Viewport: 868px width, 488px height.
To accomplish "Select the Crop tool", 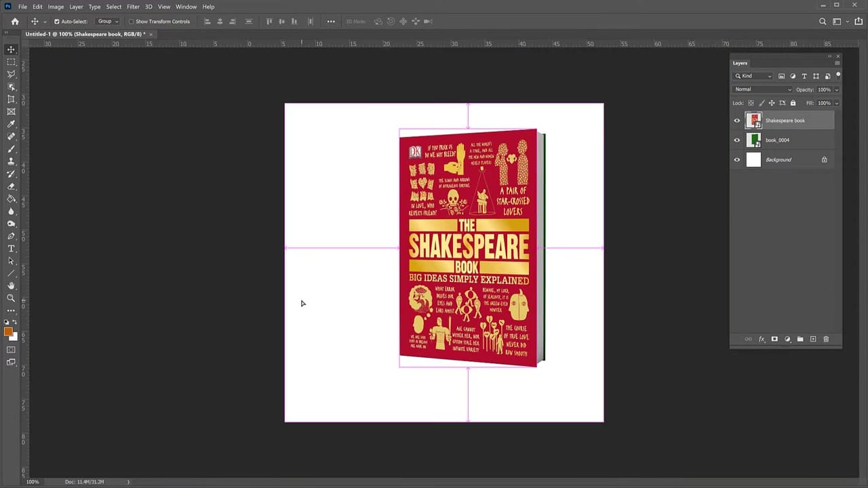I will [11, 99].
